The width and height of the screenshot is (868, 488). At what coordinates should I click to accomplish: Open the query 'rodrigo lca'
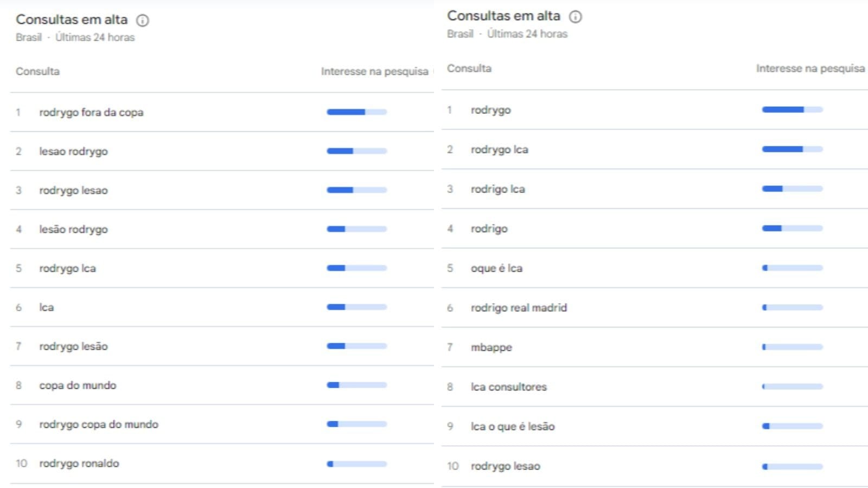click(x=497, y=189)
